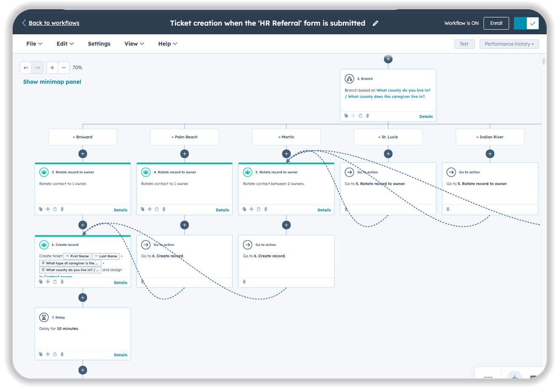Delete the 2. Branch card via trash icon

tap(368, 115)
